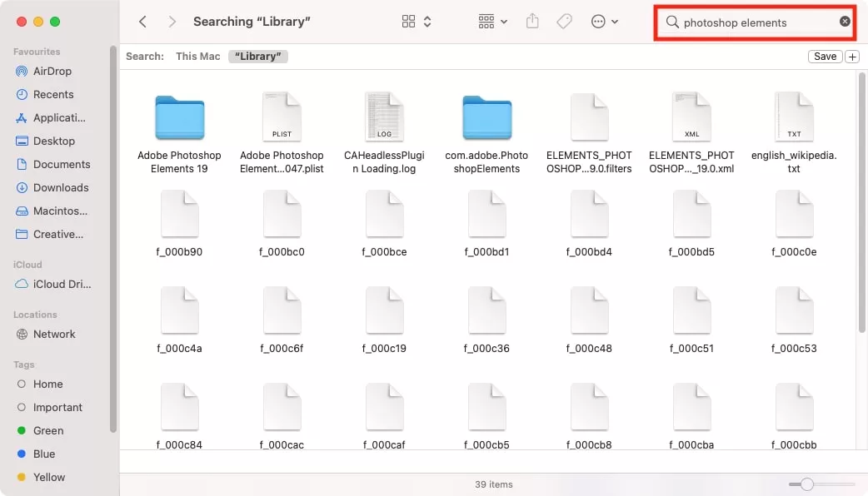Click the Share icon in toolbar
This screenshot has height=496, width=868.
pyautogui.click(x=533, y=22)
